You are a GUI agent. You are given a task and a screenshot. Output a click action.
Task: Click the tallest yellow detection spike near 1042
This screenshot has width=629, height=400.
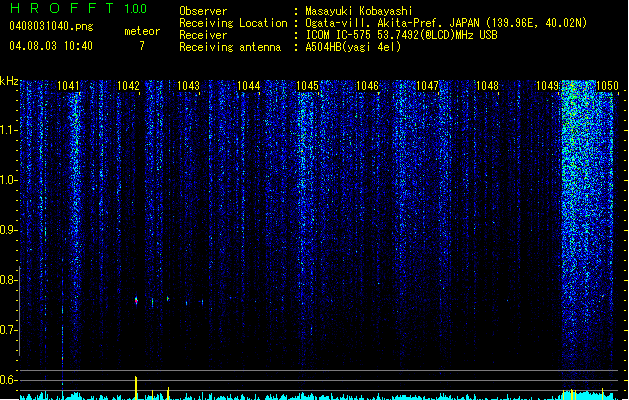pyautogui.click(x=136, y=388)
